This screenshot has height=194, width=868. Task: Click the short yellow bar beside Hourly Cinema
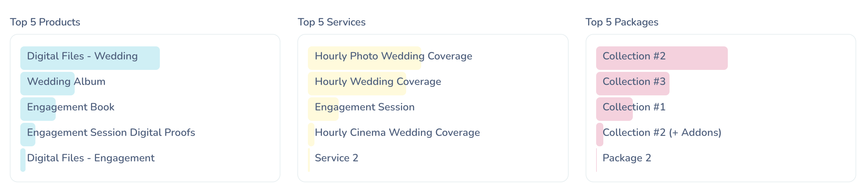[x=311, y=135]
